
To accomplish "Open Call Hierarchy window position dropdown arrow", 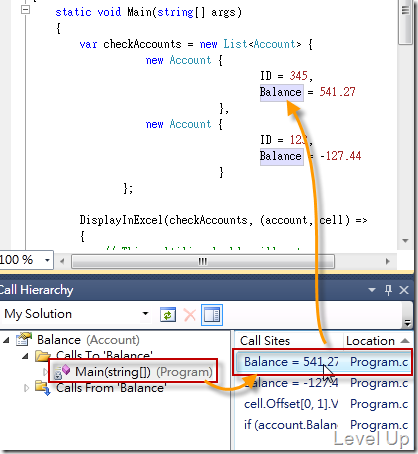I will (x=372, y=290).
